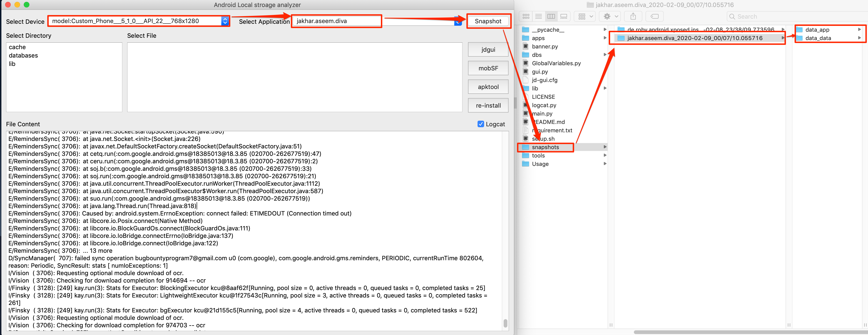Toggle the Logcat checkbox
Viewport: 868px width, 335px height.
click(481, 124)
